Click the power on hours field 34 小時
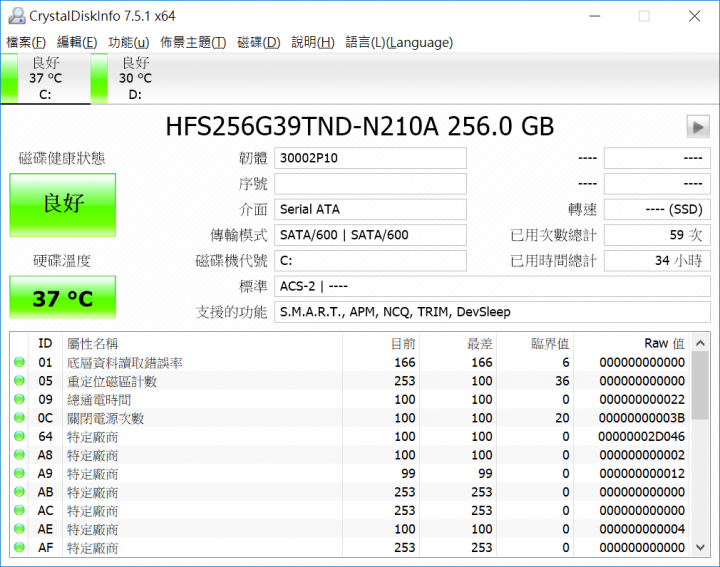 point(657,261)
